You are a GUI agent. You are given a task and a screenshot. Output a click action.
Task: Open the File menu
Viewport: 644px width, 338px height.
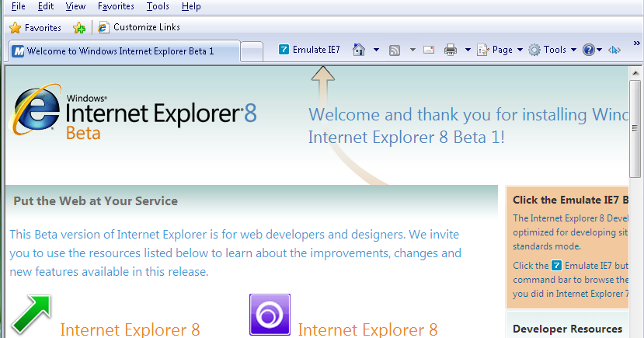[x=19, y=6]
